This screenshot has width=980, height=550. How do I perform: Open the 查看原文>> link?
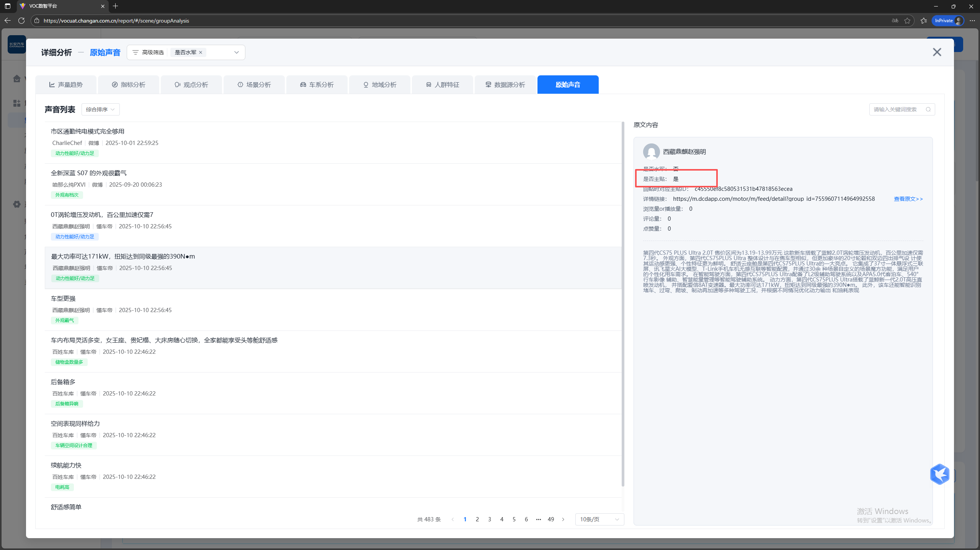[x=908, y=199]
